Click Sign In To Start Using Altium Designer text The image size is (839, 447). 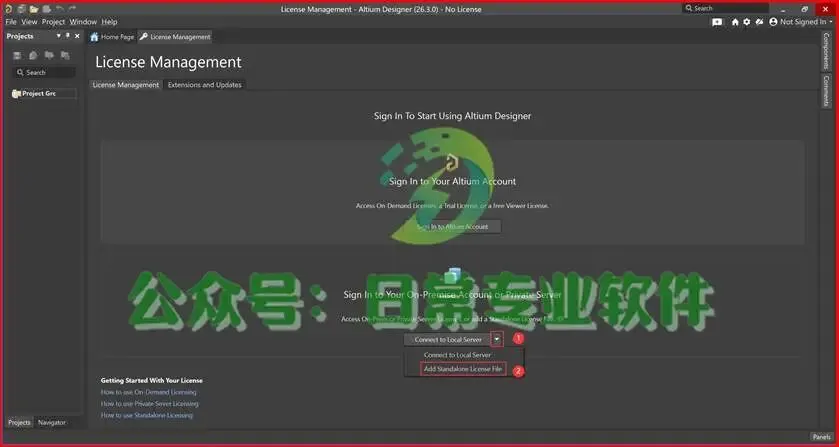tap(452, 116)
